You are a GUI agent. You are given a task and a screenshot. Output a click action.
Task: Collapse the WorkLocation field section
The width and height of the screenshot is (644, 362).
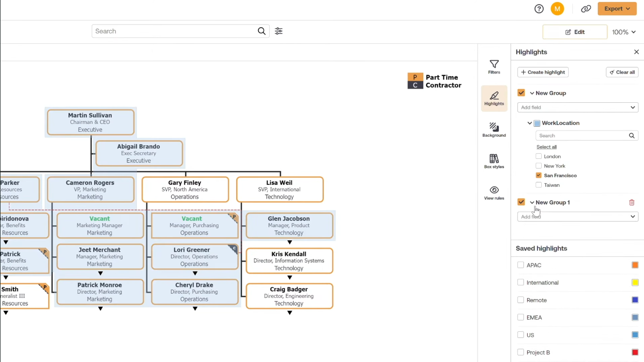coord(529,123)
